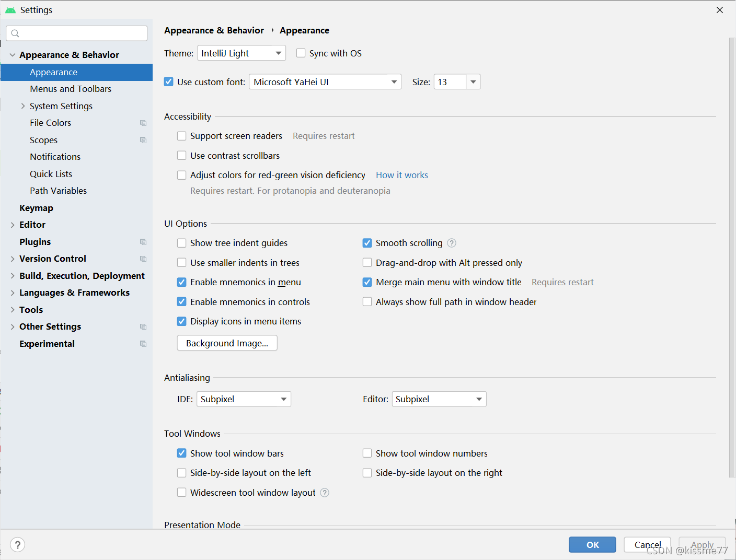
Task: Check Side-by-side layout on the right
Action: 367,473
